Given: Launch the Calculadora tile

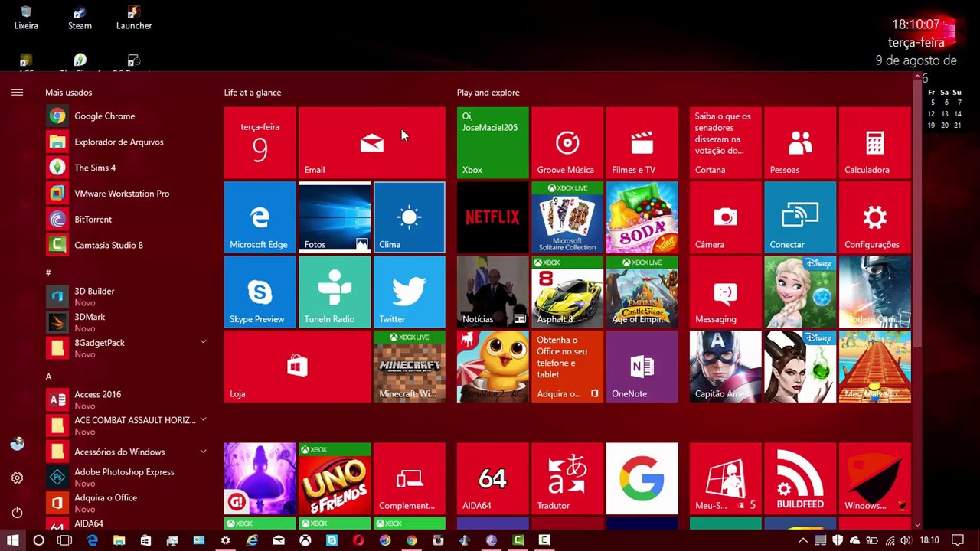Looking at the screenshot, I should (874, 143).
